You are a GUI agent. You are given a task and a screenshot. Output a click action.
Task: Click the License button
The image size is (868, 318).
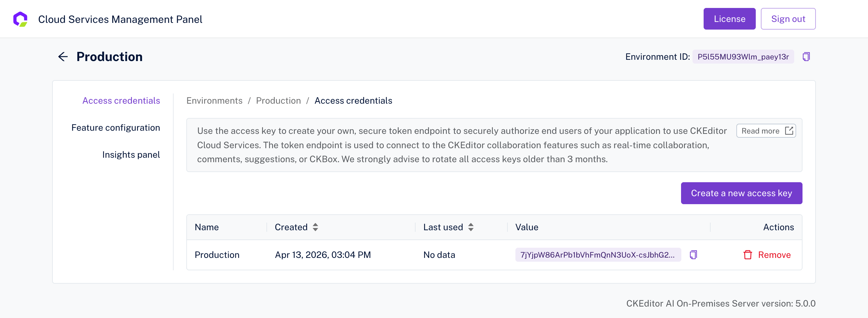pyautogui.click(x=729, y=18)
